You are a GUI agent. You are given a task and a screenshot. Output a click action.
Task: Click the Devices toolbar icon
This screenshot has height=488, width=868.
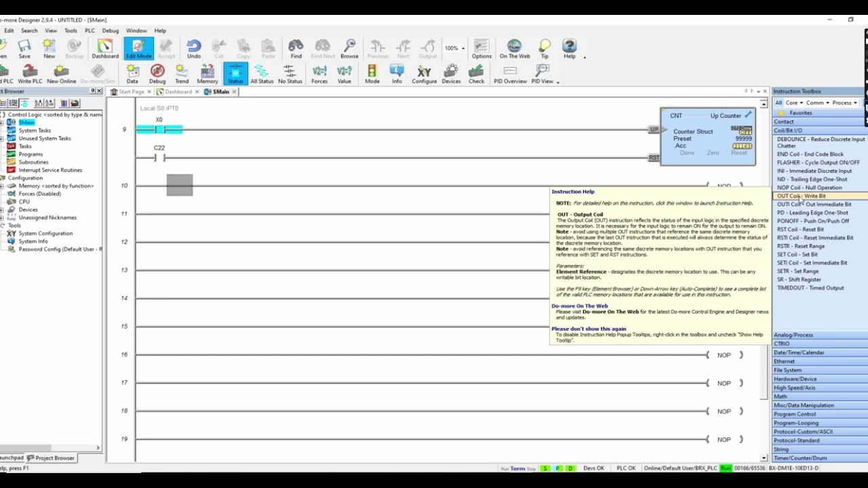[x=451, y=75]
